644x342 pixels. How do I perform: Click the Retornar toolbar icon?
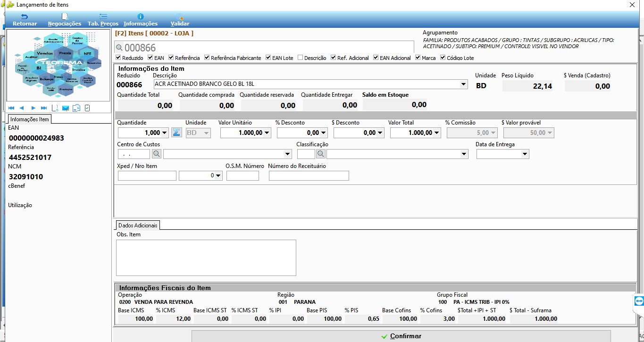25,17
